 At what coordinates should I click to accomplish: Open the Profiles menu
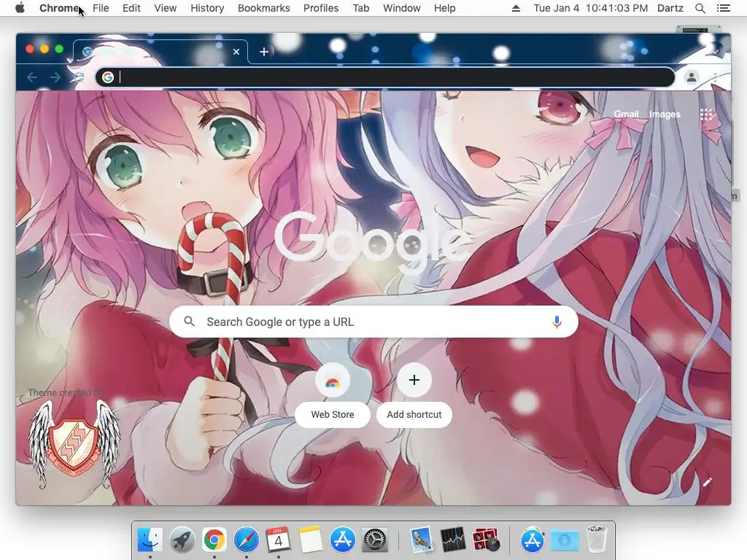(321, 8)
